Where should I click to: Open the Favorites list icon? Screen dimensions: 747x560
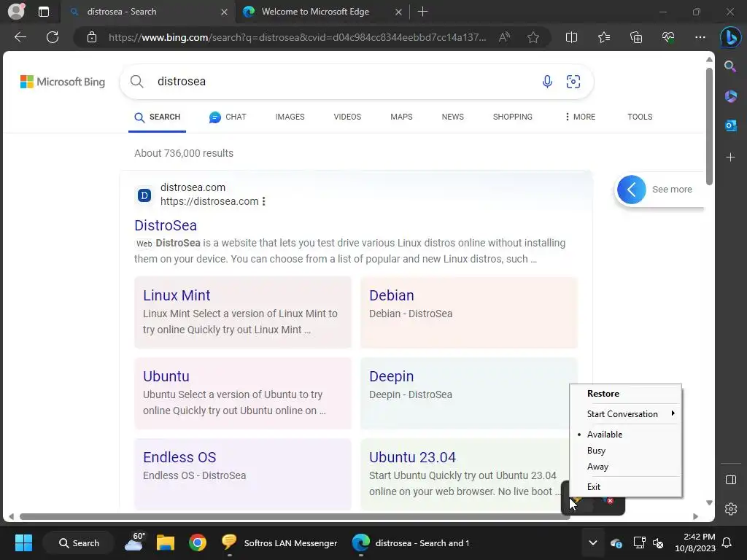(x=603, y=37)
